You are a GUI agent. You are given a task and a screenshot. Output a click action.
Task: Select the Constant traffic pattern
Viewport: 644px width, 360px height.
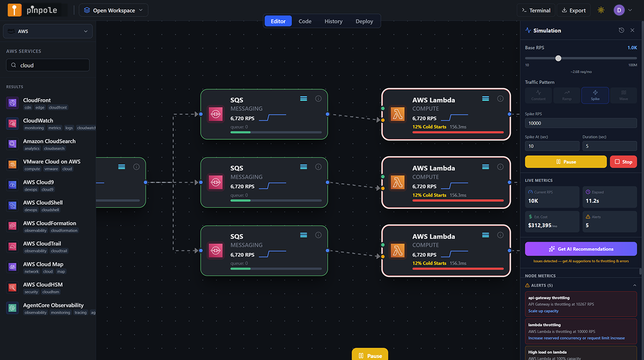[538, 95]
